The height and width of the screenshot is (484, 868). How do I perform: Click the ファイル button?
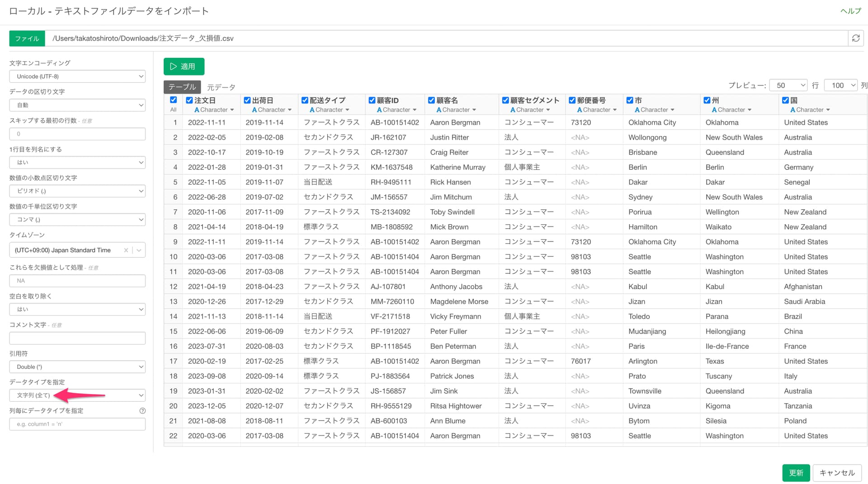coord(27,38)
